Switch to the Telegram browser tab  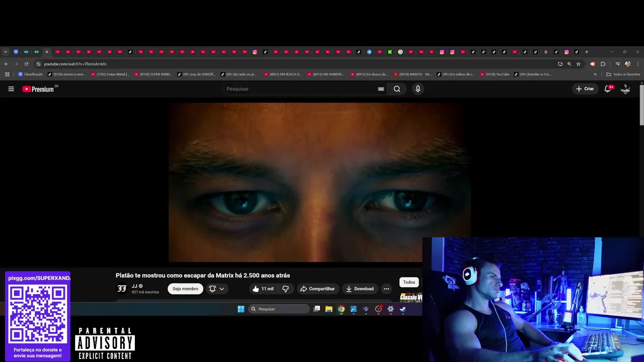[x=369, y=52]
